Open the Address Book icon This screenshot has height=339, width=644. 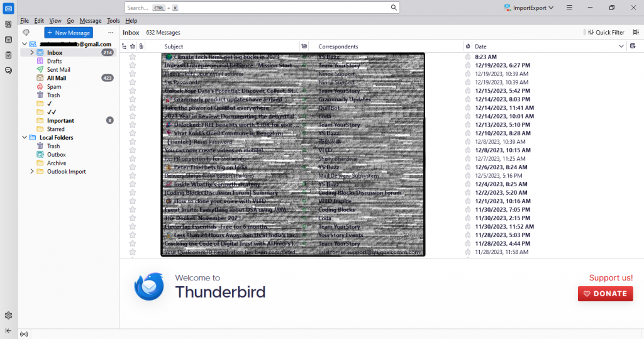tap(8, 25)
